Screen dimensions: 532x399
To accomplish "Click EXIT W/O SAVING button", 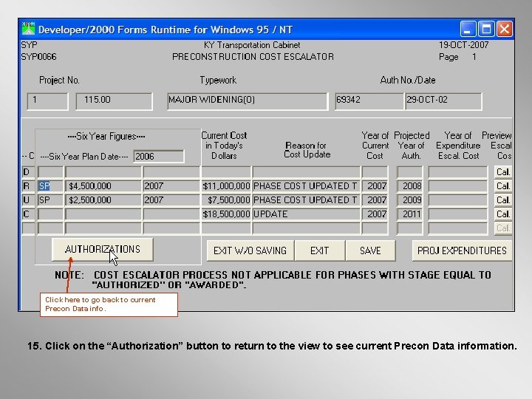I will (250, 250).
